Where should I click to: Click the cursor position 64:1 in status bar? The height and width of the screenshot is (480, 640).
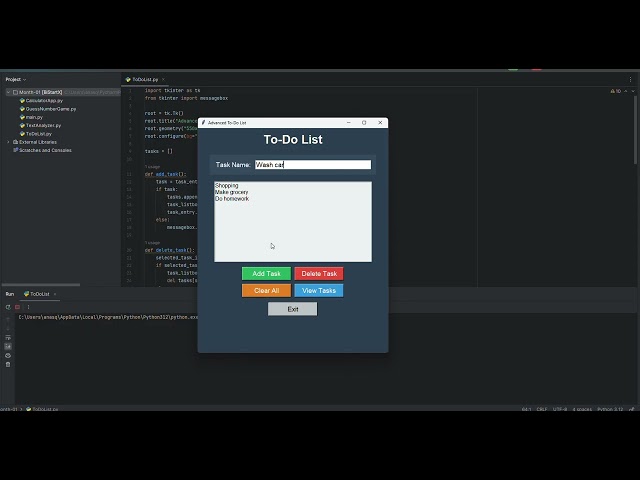[527, 409]
